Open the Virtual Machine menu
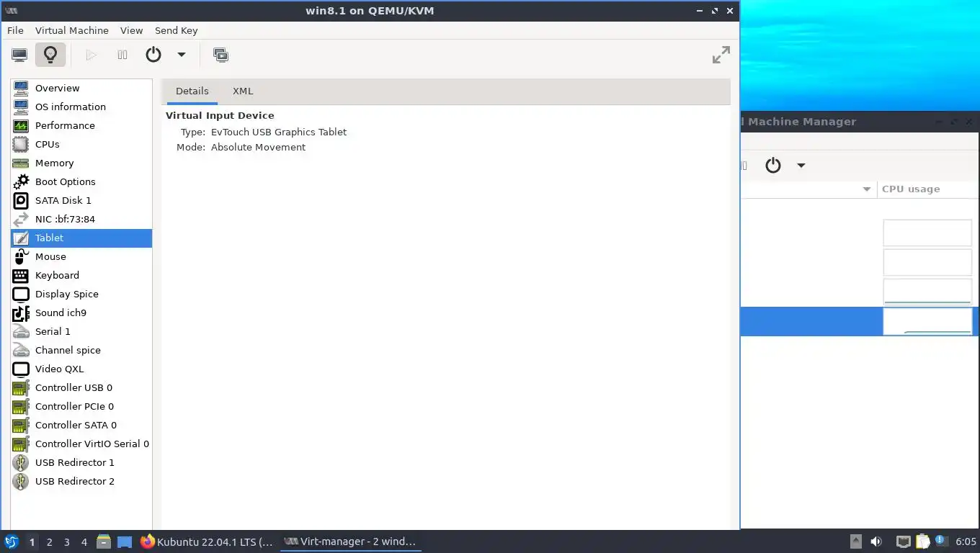This screenshot has height=553, width=980. point(72,30)
